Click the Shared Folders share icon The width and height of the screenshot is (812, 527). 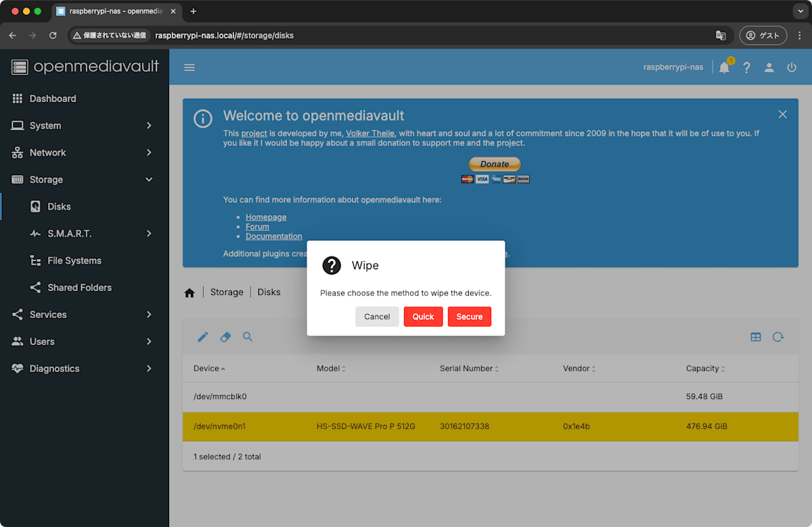coord(35,288)
